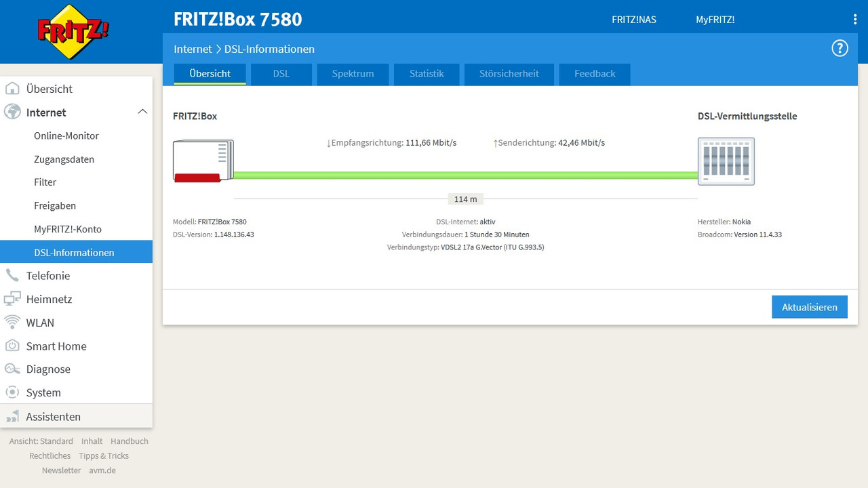Open the avm.de link

[x=102, y=470]
